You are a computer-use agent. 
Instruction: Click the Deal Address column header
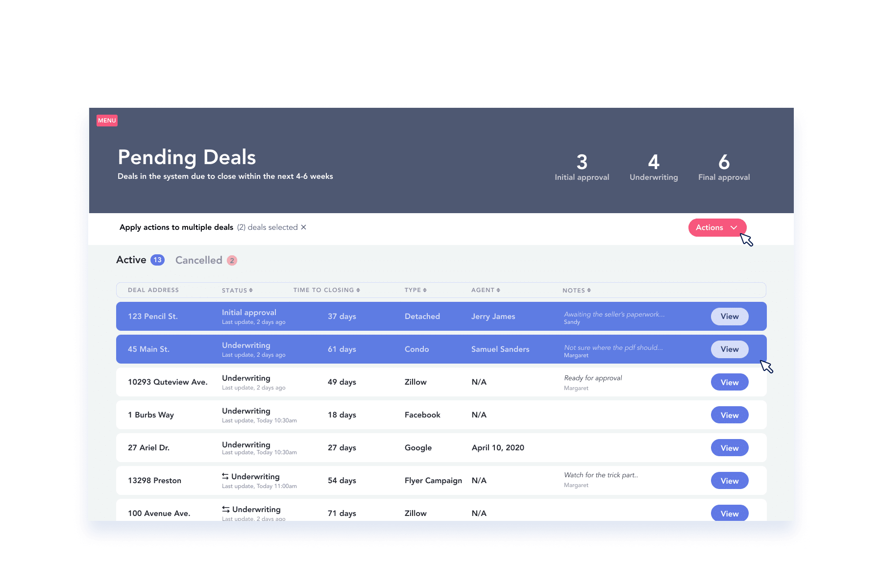[x=153, y=290]
